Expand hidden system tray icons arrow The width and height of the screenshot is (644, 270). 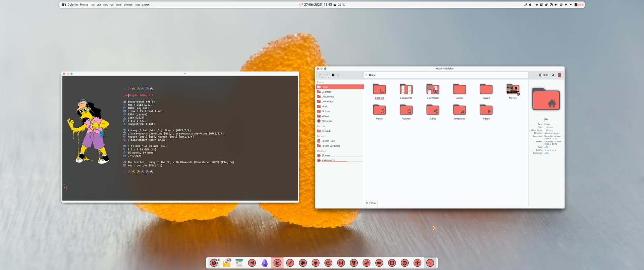571,5
